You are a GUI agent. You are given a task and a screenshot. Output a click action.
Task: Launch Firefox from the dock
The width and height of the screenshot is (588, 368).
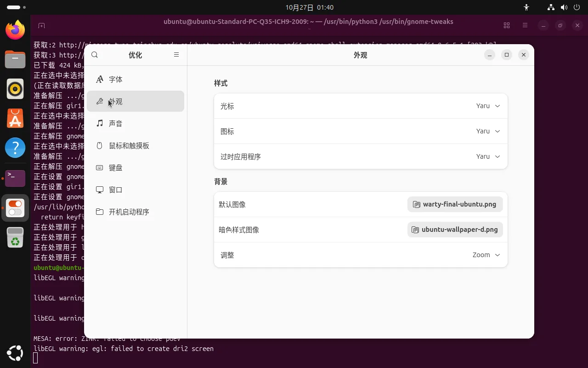pyautogui.click(x=15, y=30)
